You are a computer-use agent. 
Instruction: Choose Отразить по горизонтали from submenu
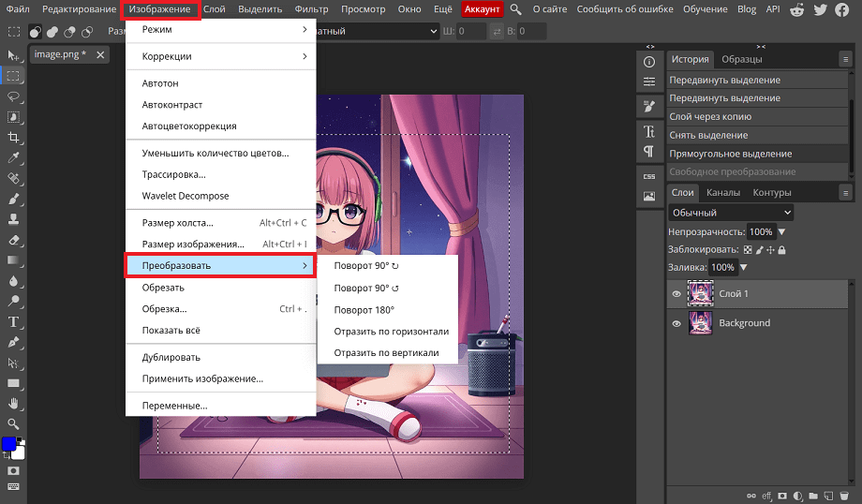click(392, 332)
